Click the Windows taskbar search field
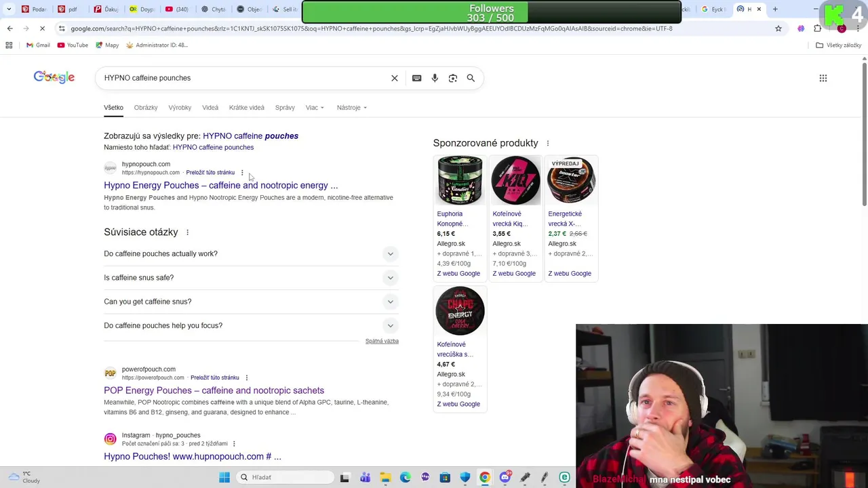 285,477
